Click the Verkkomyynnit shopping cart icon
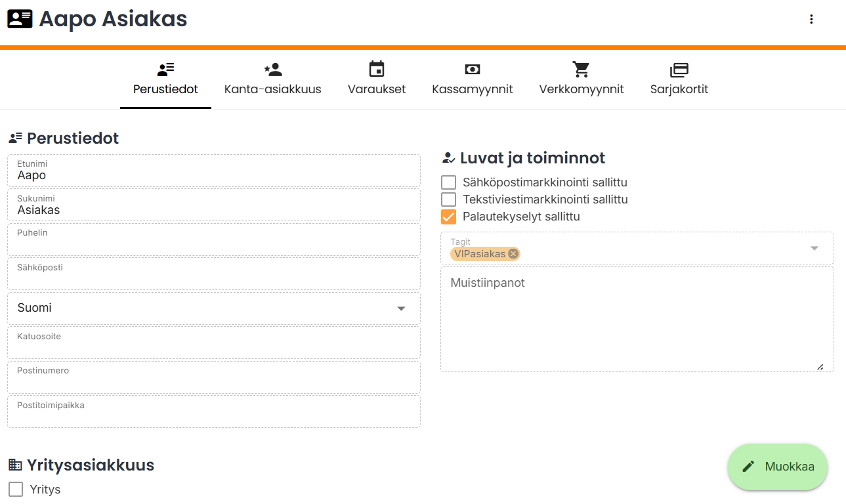The image size is (846, 504). [581, 70]
